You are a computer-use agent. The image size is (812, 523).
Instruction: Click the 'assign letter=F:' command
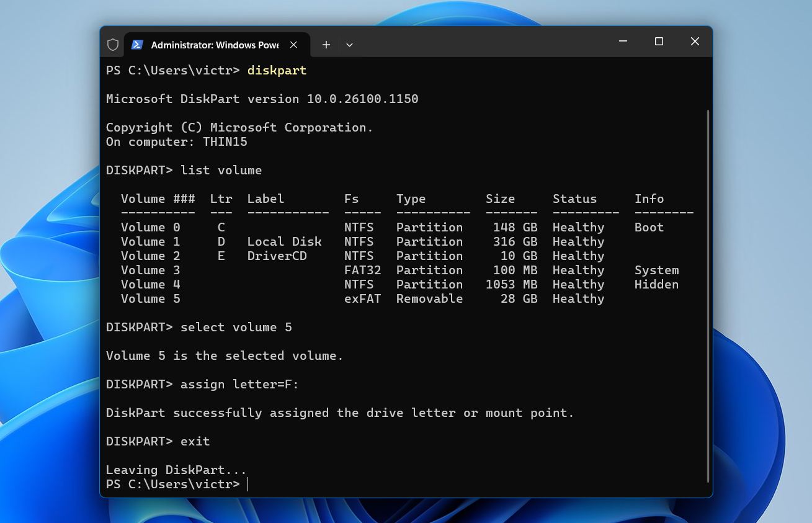[x=240, y=384]
